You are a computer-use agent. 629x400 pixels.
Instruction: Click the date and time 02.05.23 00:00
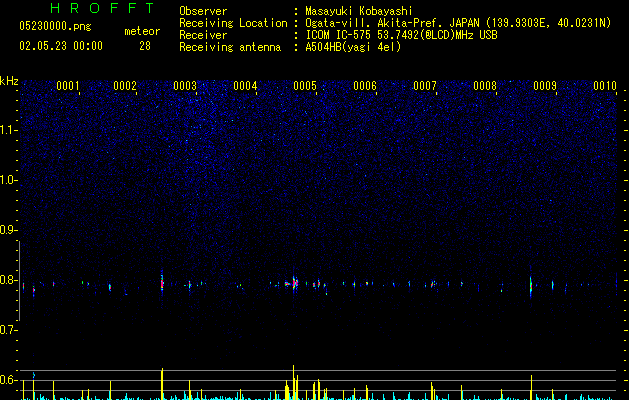click(x=61, y=46)
